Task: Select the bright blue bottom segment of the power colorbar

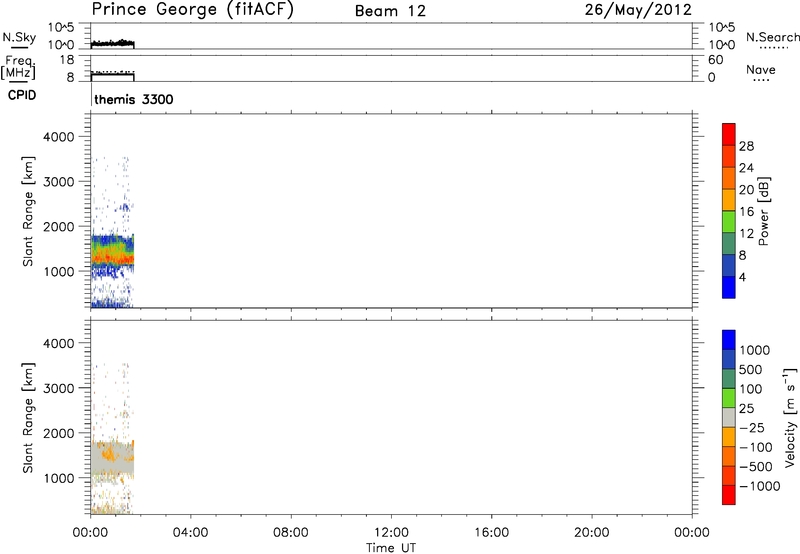Action: coord(729,287)
